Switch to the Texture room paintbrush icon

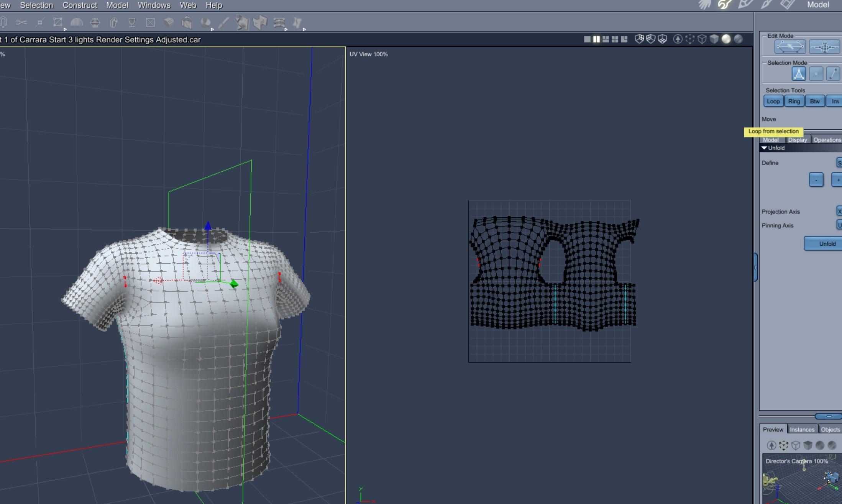coord(766,5)
